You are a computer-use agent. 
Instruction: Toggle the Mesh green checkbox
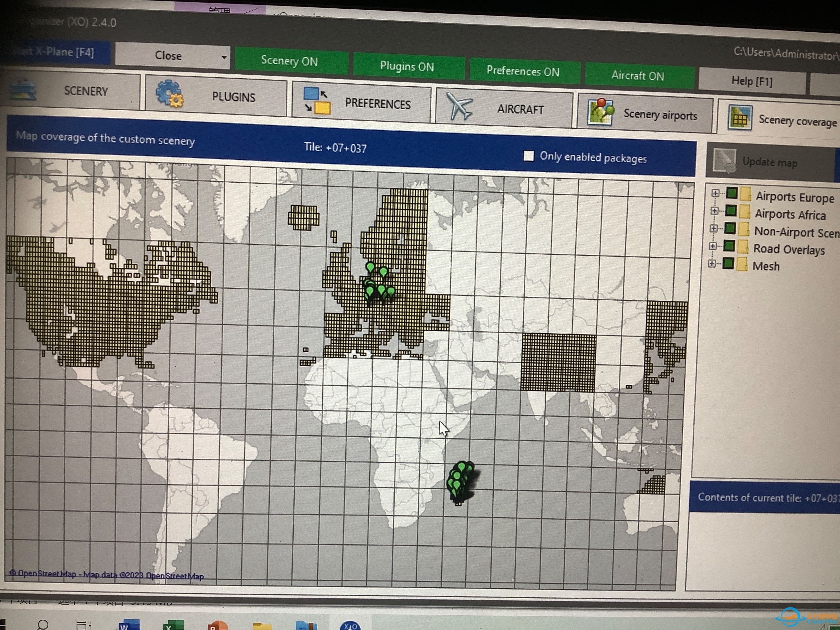pos(728,263)
